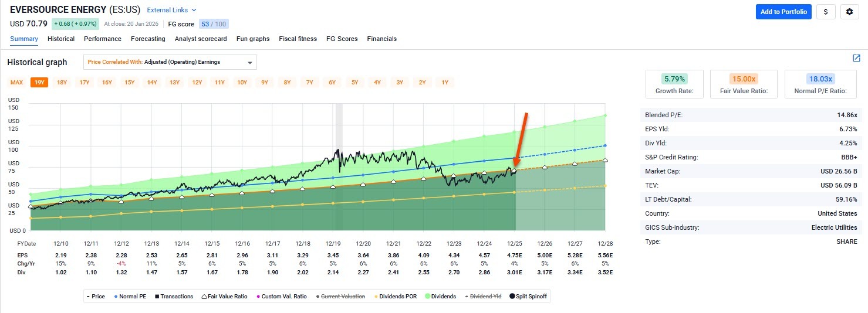Select the 4Y time range
868x313 pixels.
coord(377,82)
